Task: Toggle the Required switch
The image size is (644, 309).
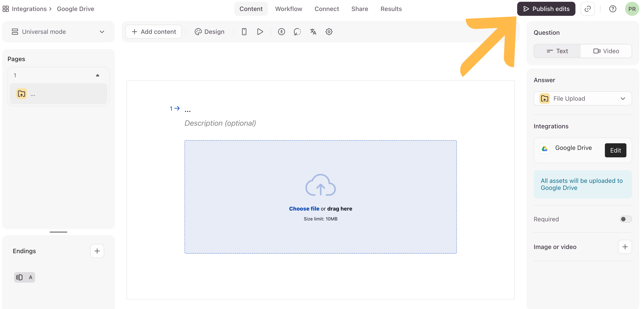Action: [626, 219]
